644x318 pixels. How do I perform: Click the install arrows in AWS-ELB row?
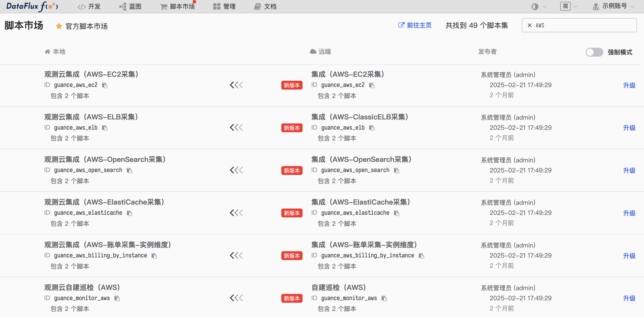[x=236, y=128]
